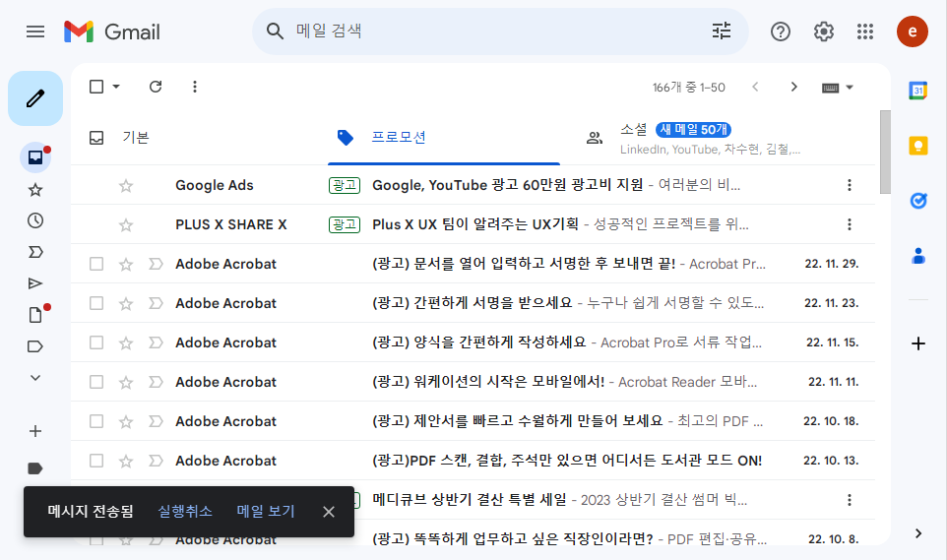Viewport: 947px width, 560px height.
Task: Select the Adobe Acrobat mail dated 22. 11. 29.
Action: pyautogui.click(x=96, y=264)
